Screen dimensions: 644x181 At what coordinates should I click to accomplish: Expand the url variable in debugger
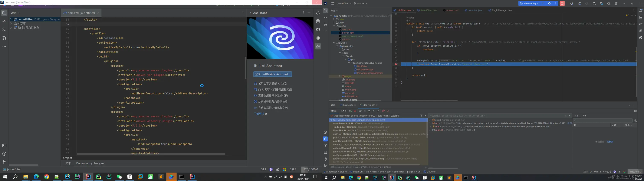click(x=430, y=123)
